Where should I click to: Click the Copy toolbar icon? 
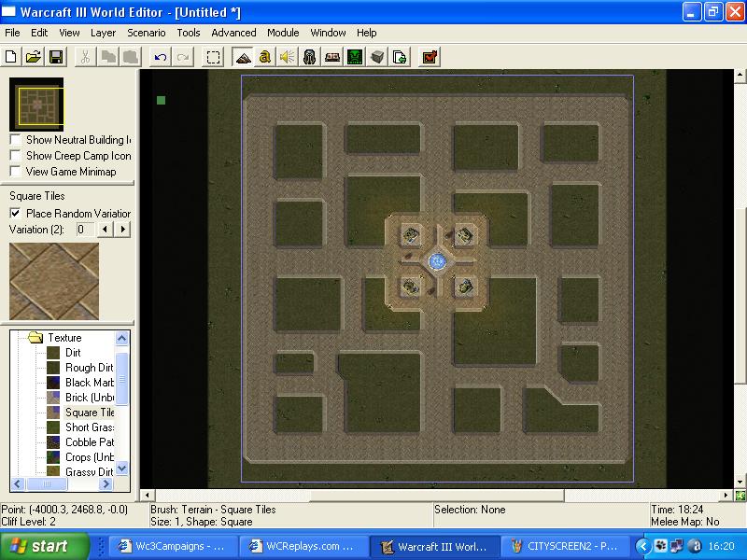pyautogui.click(x=108, y=57)
